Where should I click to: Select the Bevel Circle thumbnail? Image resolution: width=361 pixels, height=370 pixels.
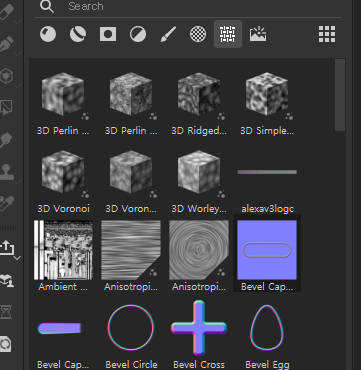point(131,328)
